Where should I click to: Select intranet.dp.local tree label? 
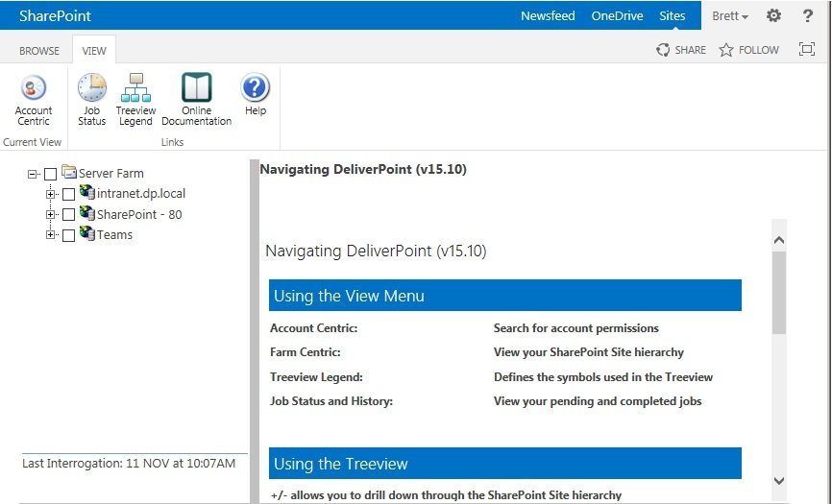[x=141, y=193]
